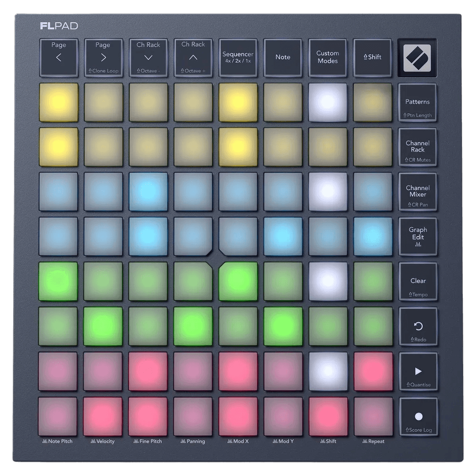Tap the white pad in the top yellow row
Viewport: 476px width, 476px height.
click(327, 103)
